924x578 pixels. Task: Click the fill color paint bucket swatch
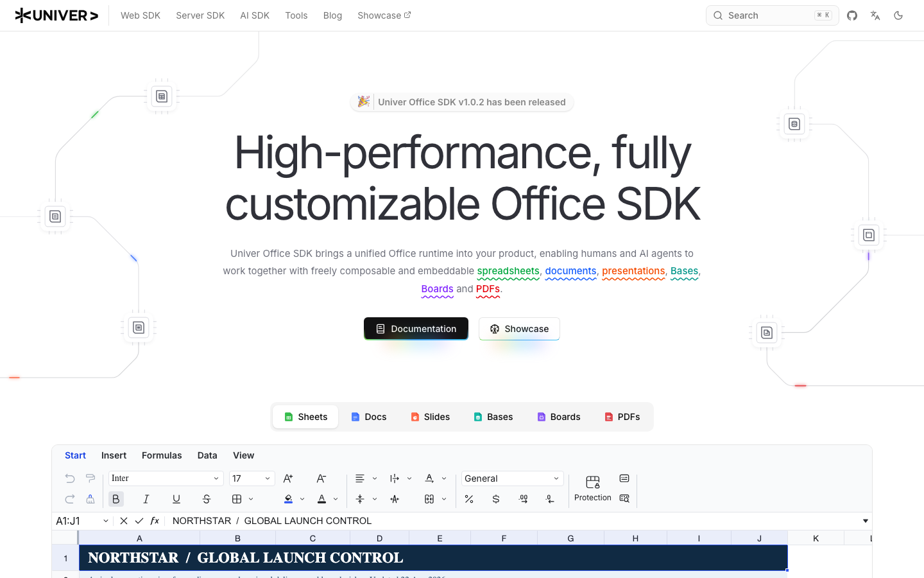pyautogui.click(x=289, y=499)
